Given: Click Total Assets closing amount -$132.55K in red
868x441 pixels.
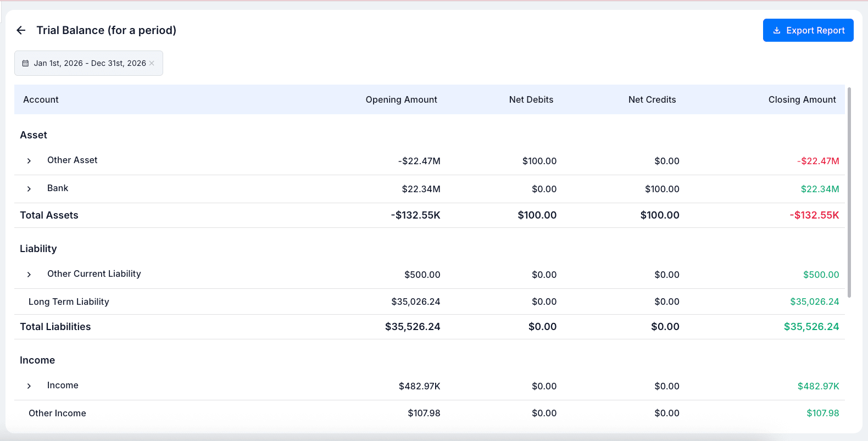Looking at the screenshot, I should (814, 215).
